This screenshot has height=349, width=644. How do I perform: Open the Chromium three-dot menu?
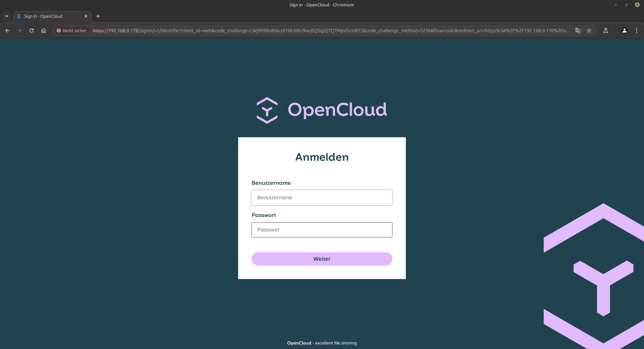click(636, 31)
